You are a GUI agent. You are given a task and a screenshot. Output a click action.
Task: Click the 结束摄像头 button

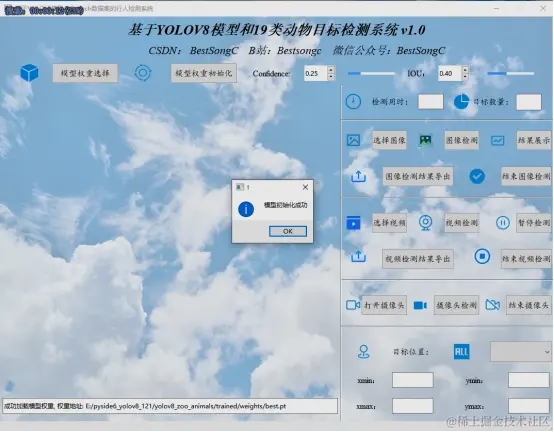[x=529, y=305]
